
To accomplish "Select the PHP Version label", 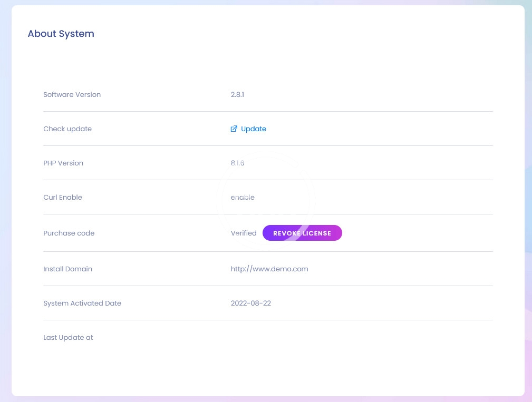I will coord(63,163).
